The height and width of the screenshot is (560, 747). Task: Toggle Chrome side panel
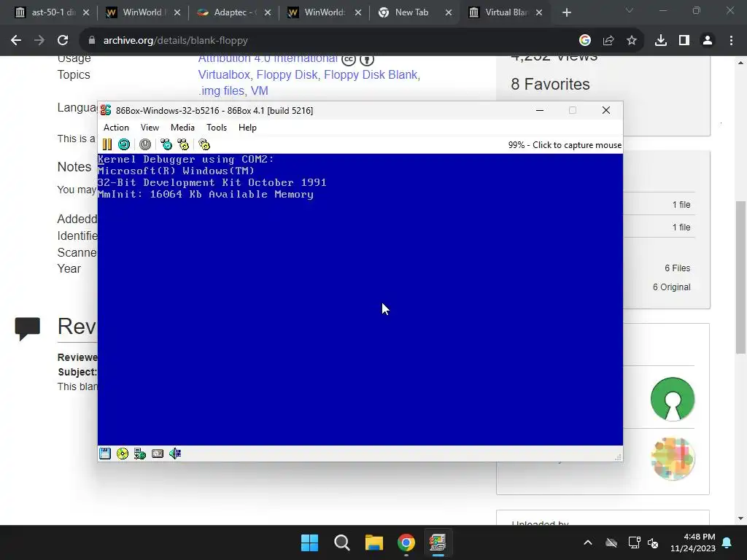684,41
